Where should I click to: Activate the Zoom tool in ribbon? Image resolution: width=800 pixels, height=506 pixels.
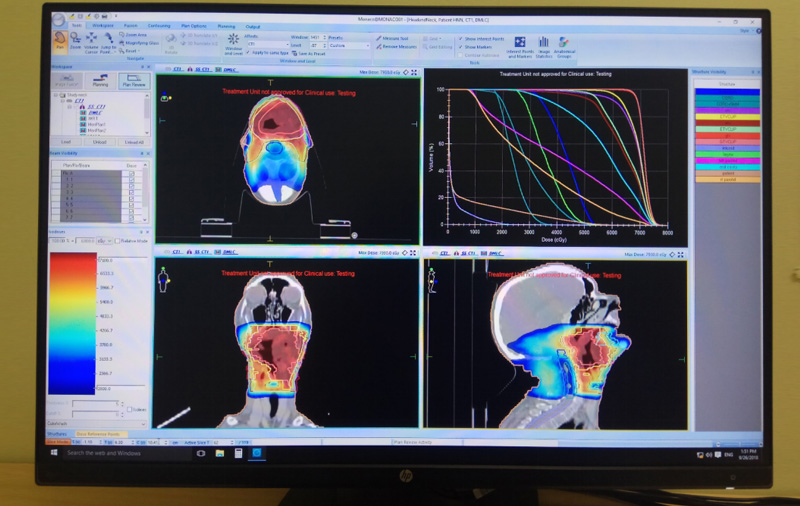76,40
